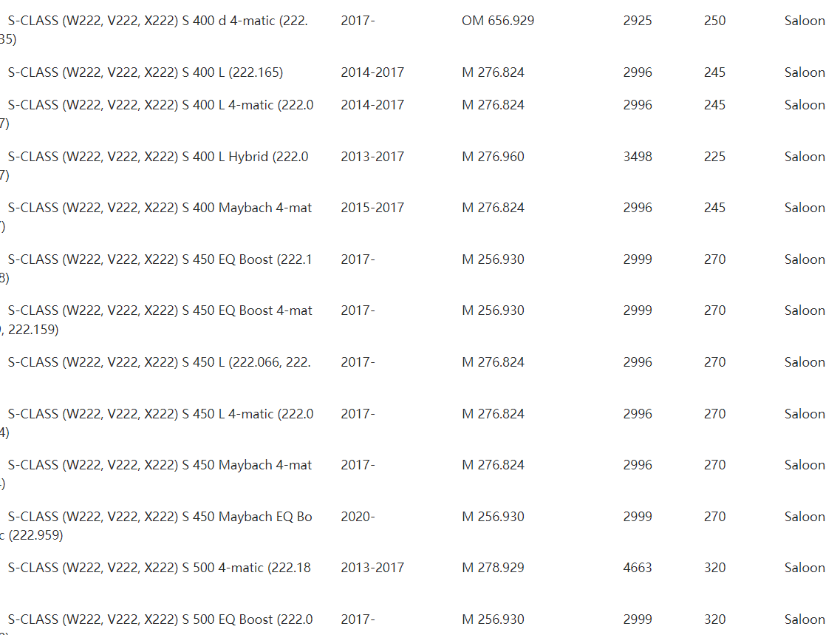Click the S 450 Maybach EQ Boost entry

(x=160, y=517)
